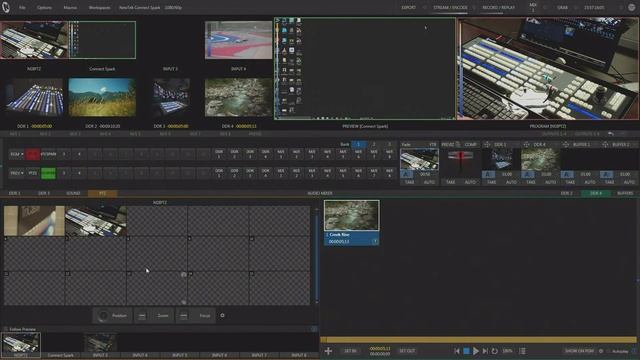Screen dimensions: 640x360
Task: Click TAKE under the Fade transition thumbnail
Action: [409, 182]
